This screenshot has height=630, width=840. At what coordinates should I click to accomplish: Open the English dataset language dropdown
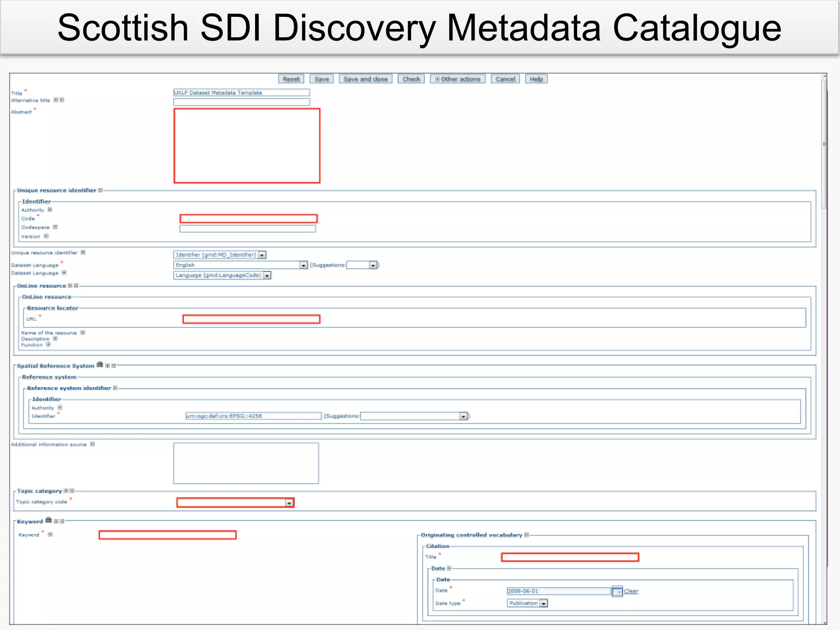pos(240,265)
